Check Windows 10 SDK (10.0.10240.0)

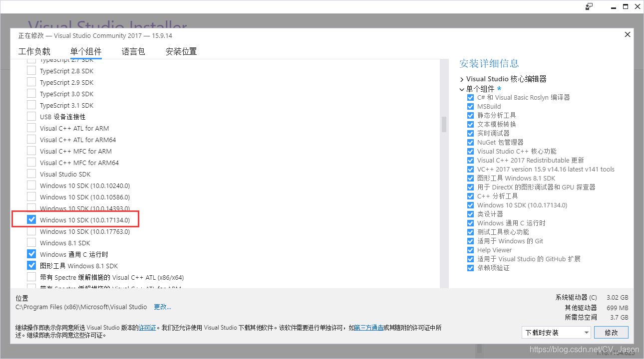point(31,185)
